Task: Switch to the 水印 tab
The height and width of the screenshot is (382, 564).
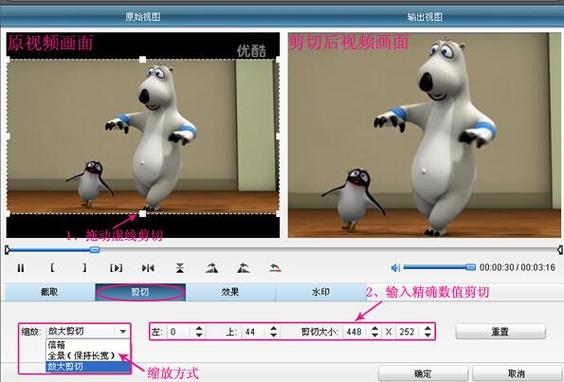Action: pos(321,292)
